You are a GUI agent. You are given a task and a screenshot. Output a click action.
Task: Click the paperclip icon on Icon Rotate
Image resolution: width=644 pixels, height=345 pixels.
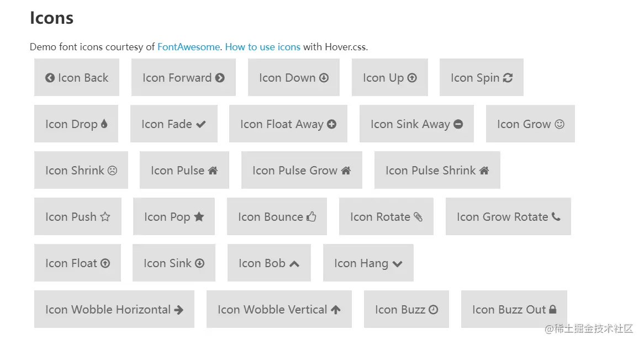(418, 217)
